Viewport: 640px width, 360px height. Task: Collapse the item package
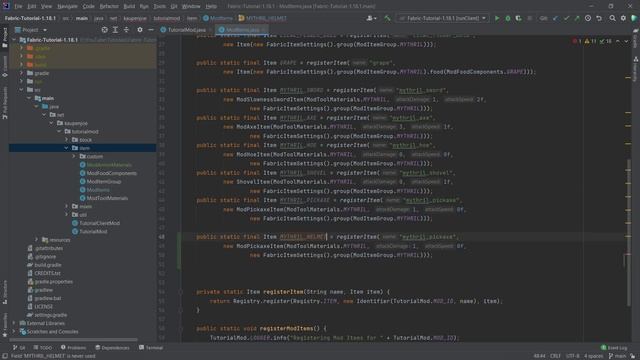pos(67,148)
